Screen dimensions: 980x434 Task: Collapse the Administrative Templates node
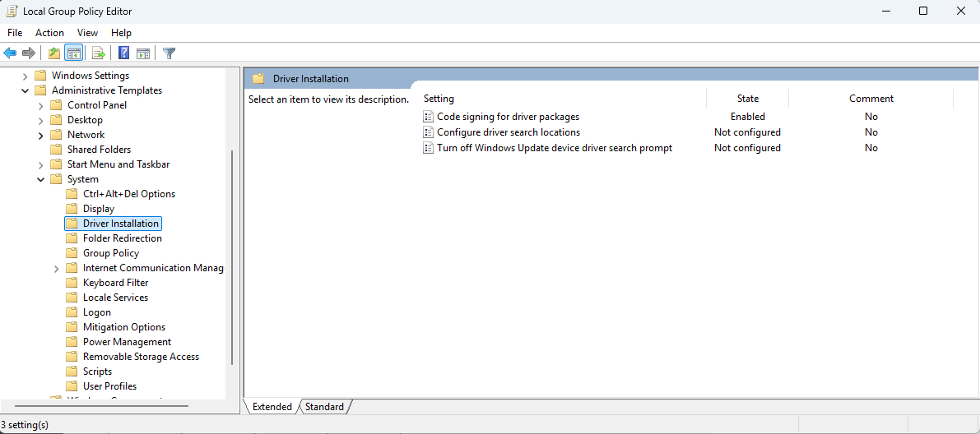click(25, 90)
